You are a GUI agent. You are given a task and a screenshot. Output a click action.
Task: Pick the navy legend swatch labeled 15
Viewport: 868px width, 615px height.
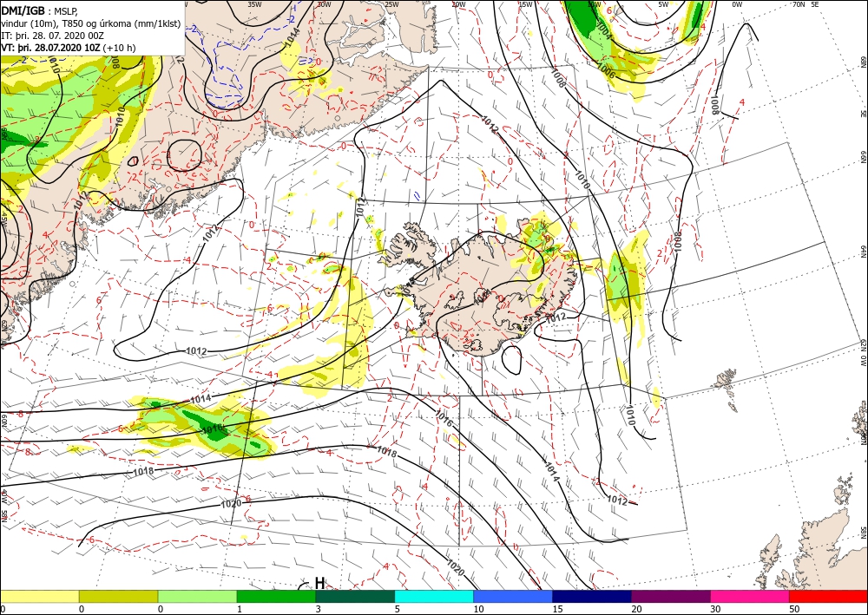[592, 596]
